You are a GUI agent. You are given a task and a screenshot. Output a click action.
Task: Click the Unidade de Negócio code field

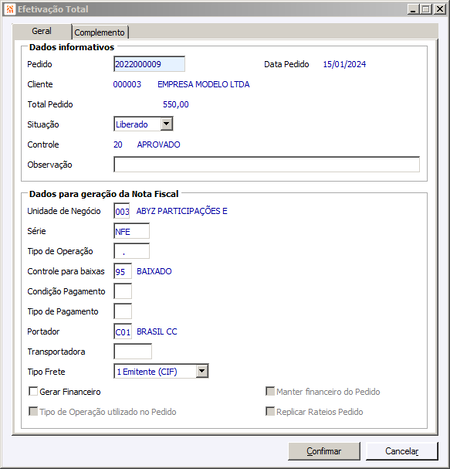coord(122,211)
